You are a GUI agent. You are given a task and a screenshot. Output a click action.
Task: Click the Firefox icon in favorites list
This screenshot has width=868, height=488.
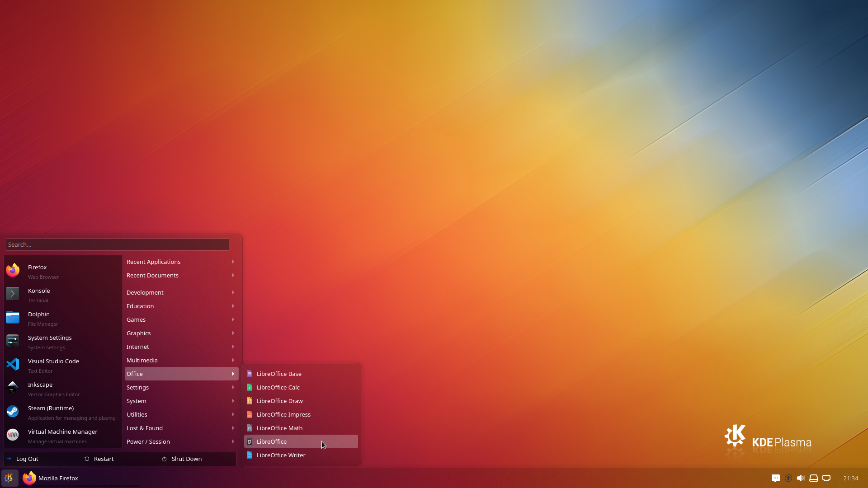(x=13, y=270)
